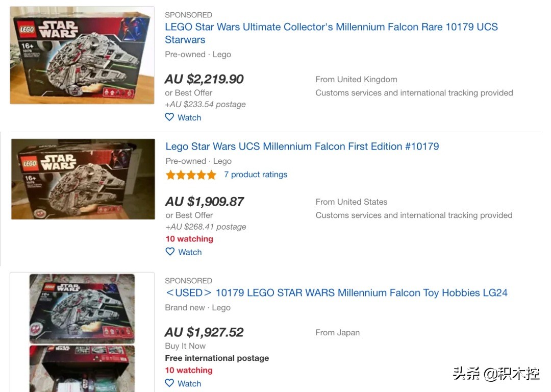The width and height of the screenshot is (551, 392).
Task: Click the first SPONSORED label at top
Action: tap(188, 15)
